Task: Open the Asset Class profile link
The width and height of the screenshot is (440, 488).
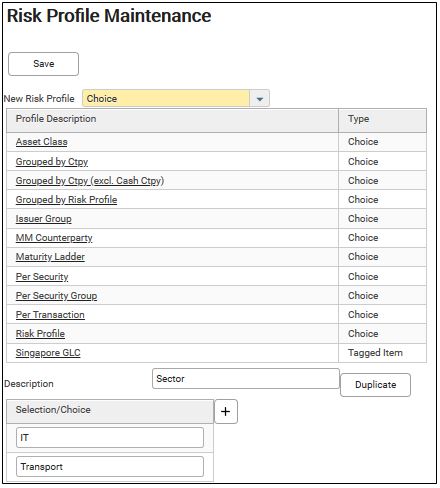Action: point(42,142)
